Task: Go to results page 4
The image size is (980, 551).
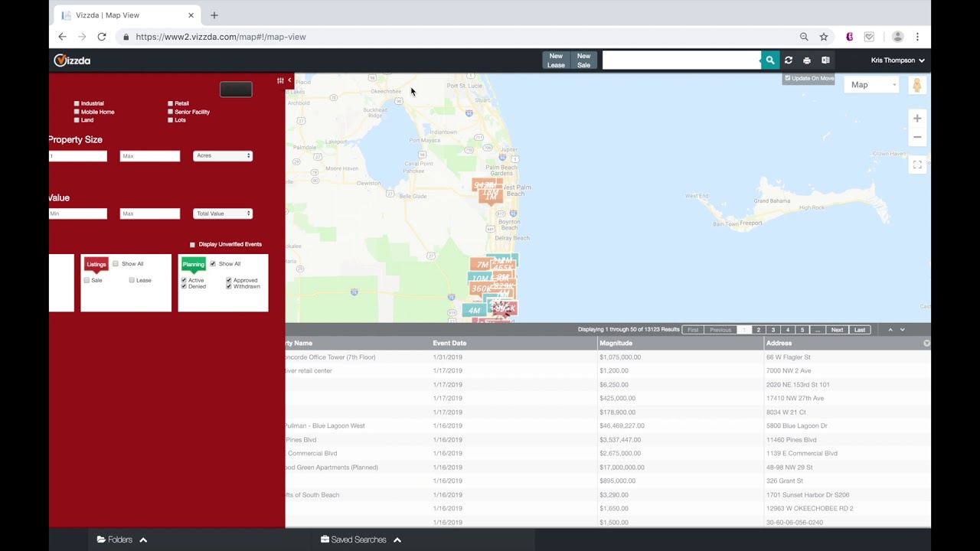Action: 788,330
